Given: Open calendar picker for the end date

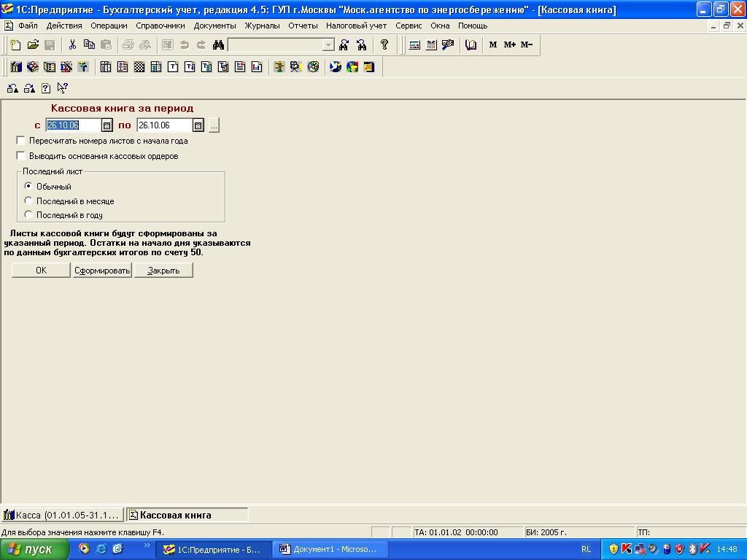Looking at the screenshot, I should (x=198, y=125).
